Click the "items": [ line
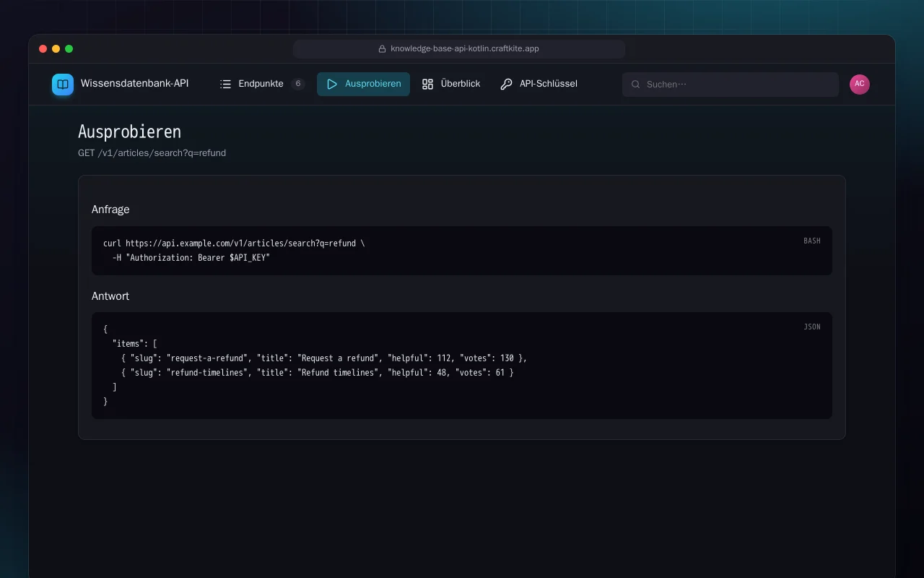Image resolution: width=924 pixels, height=578 pixels. coord(135,344)
